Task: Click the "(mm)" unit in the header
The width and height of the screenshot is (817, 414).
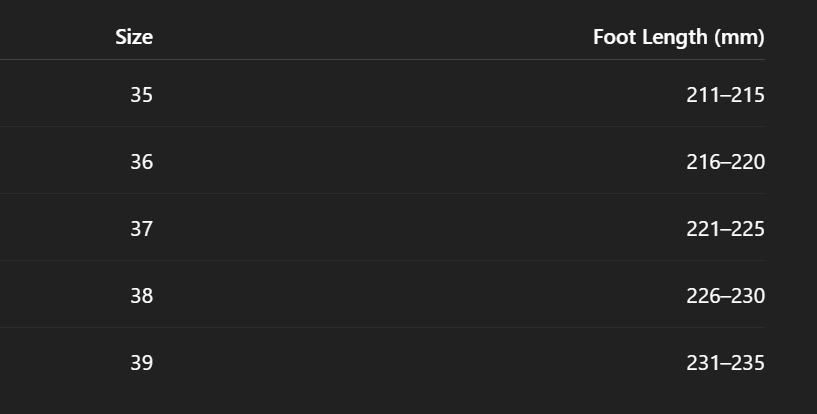Action: 739,38
